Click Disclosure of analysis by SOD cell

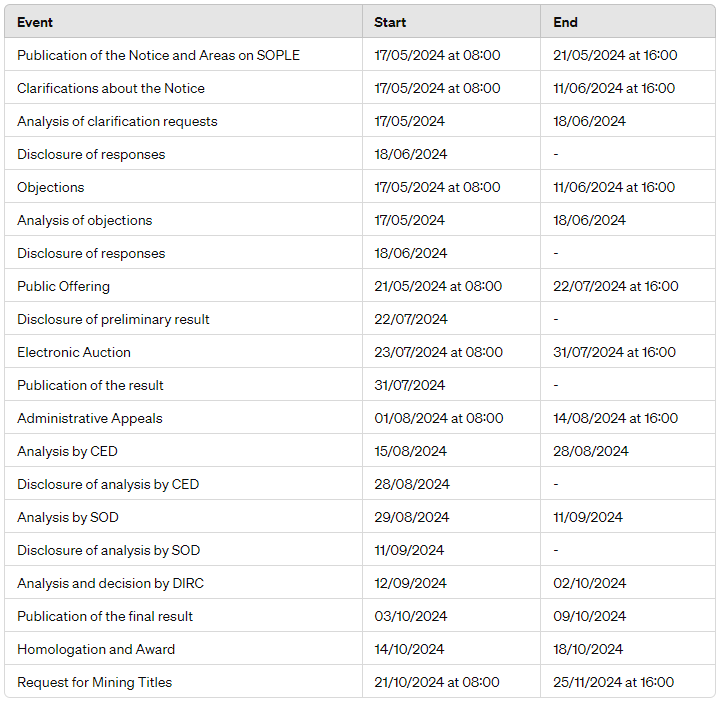pyautogui.click(x=108, y=550)
